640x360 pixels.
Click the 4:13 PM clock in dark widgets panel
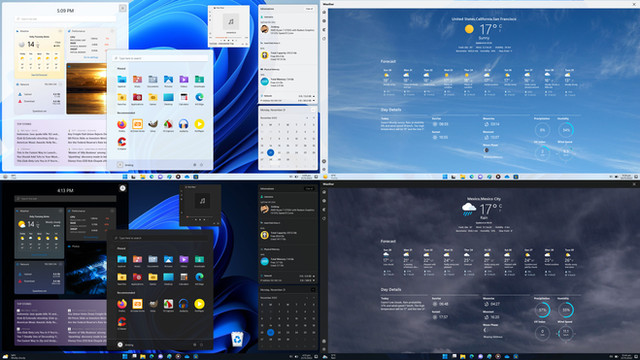pyautogui.click(x=65, y=191)
